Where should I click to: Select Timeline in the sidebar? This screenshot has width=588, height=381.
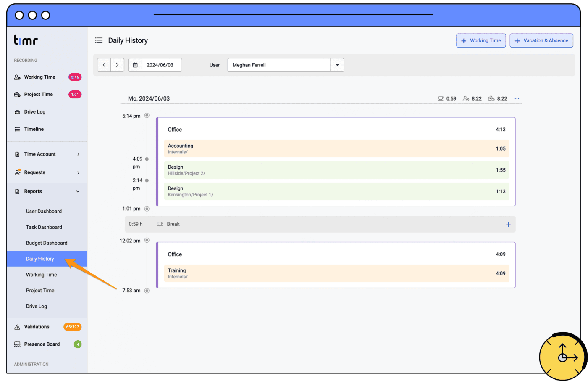coord(34,129)
